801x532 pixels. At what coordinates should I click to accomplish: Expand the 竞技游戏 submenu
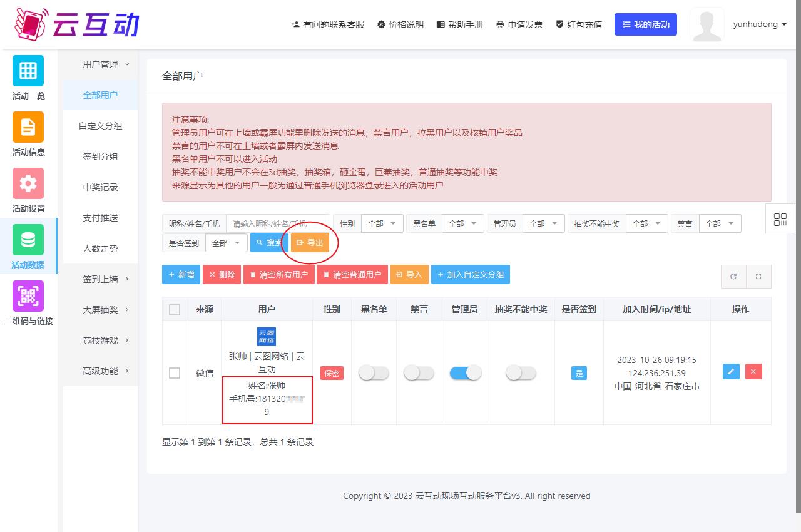(x=100, y=340)
